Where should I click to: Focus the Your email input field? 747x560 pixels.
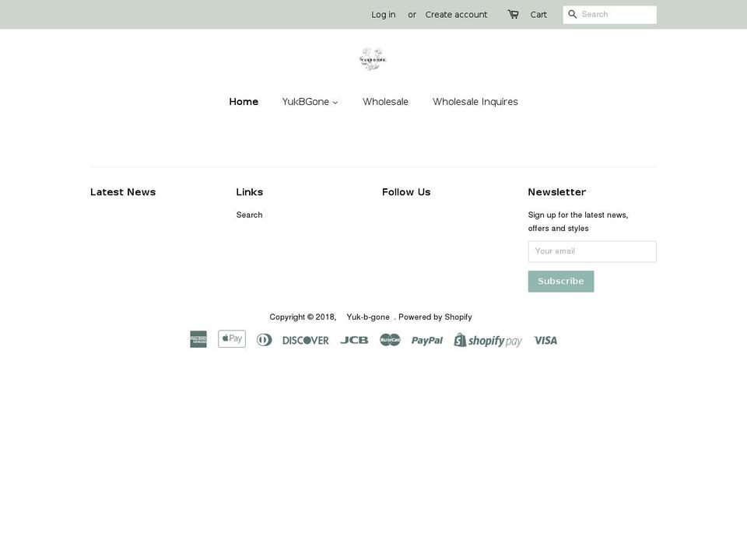(592, 251)
